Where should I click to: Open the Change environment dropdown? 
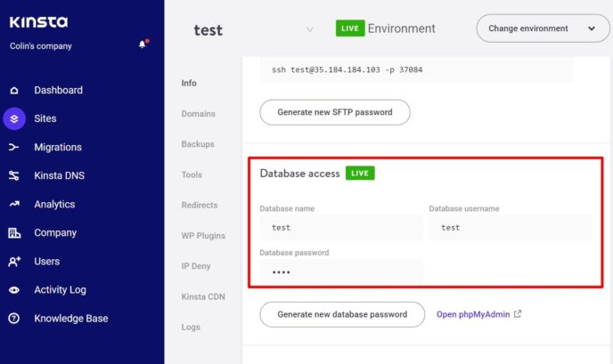[x=543, y=28]
